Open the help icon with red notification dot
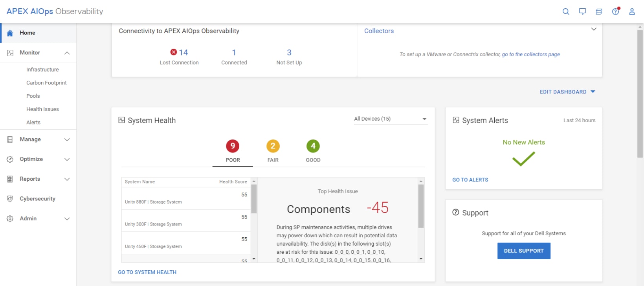 pos(616,11)
